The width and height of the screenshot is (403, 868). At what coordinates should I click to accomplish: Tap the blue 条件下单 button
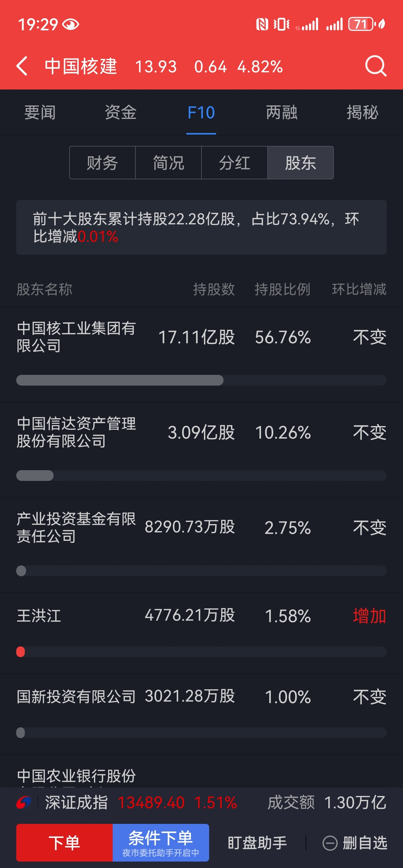(161, 842)
